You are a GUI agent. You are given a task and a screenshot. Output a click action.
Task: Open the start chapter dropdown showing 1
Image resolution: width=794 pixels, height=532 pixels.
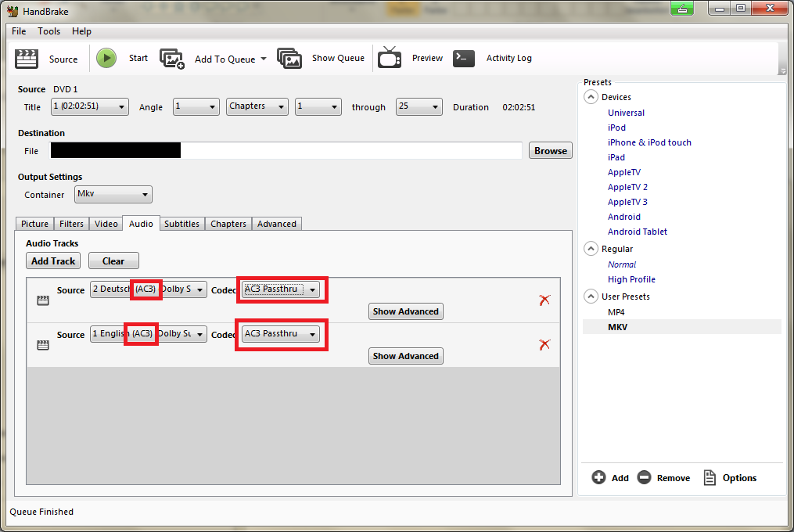coord(318,107)
